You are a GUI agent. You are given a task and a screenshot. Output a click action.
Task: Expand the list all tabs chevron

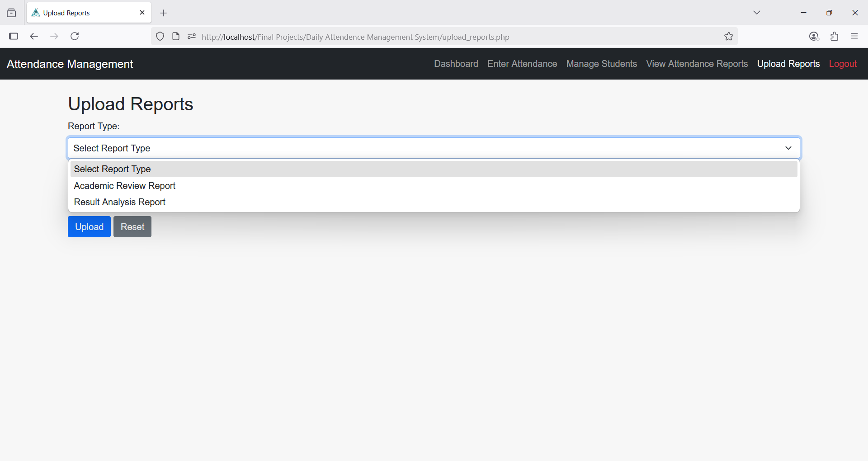pos(756,13)
